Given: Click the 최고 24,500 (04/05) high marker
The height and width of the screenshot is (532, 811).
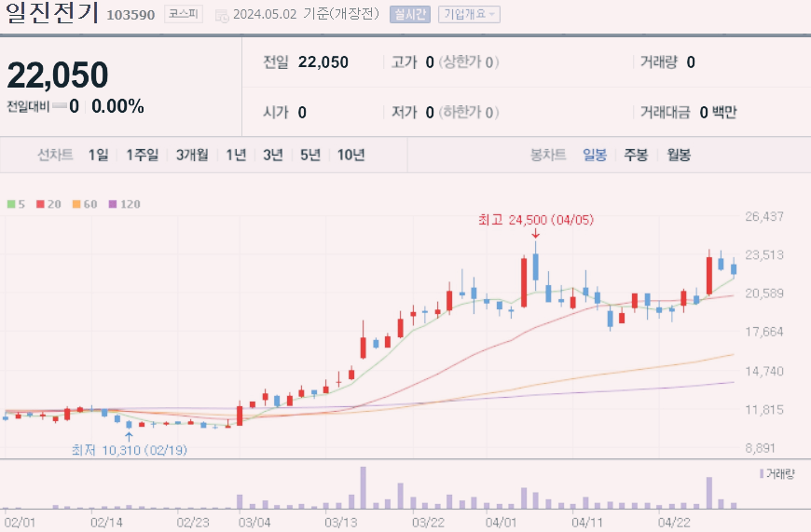Looking at the screenshot, I should pyautogui.click(x=536, y=220).
